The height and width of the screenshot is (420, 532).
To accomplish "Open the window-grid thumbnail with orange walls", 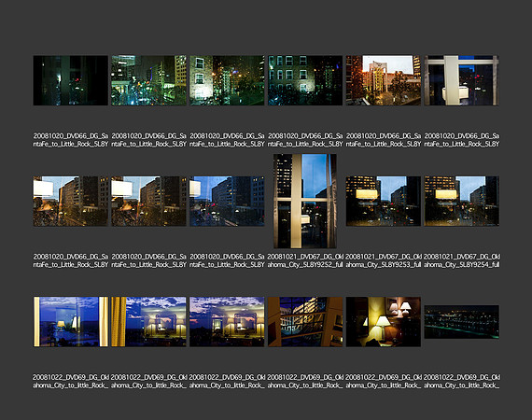I will [305, 322].
